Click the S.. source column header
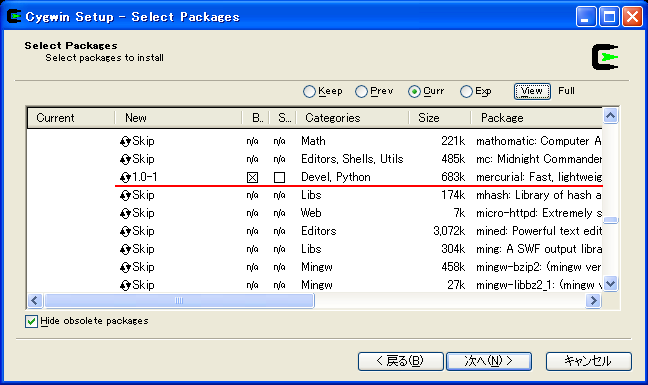The width and height of the screenshot is (648, 385). (283, 118)
